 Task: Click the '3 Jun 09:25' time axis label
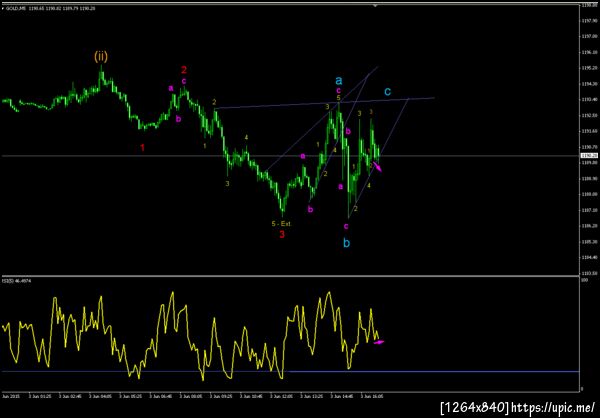click(223, 397)
